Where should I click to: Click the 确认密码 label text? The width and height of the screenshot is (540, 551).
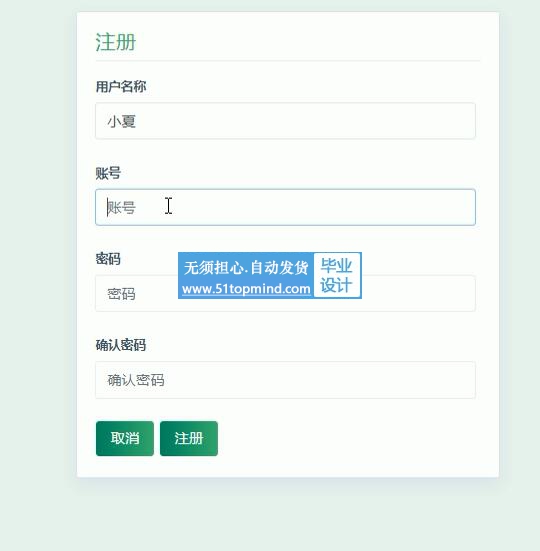tap(121, 345)
